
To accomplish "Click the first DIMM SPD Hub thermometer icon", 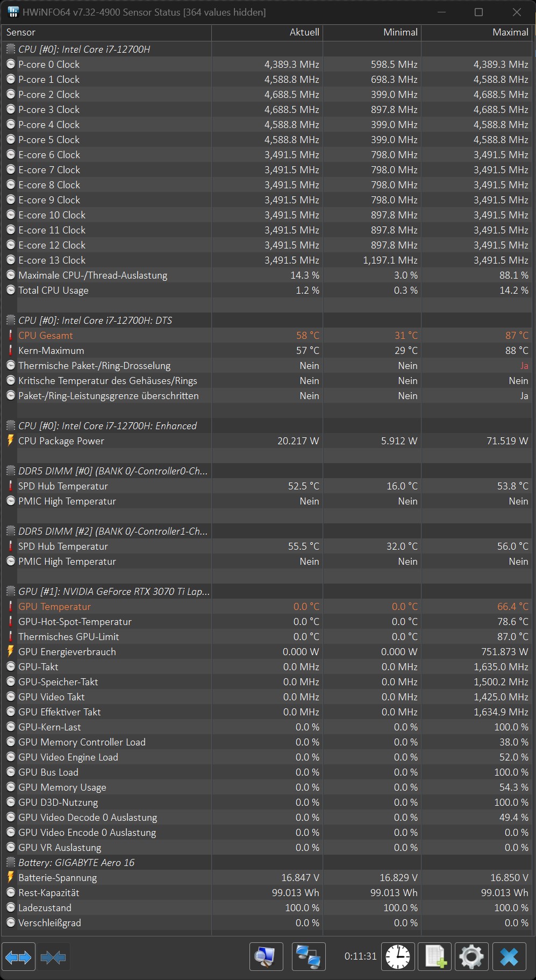I will click(x=10, y=486).
